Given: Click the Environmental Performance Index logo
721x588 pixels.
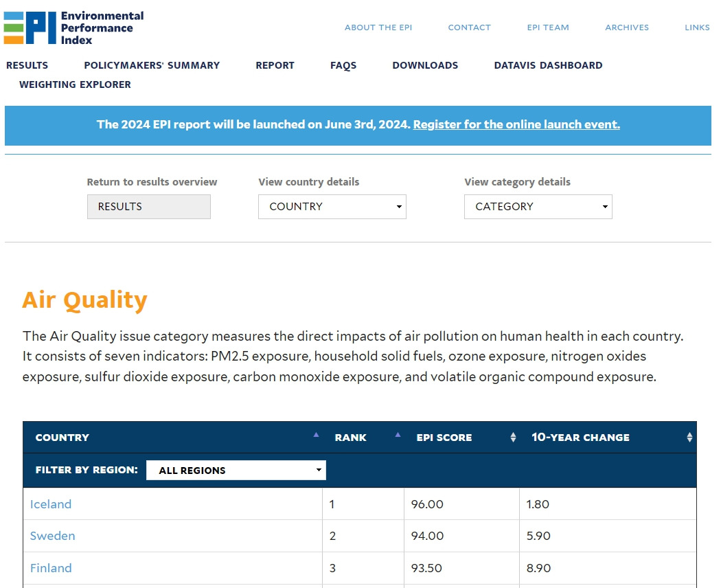Looking at the screenshot, I should [x=73, y=27].
